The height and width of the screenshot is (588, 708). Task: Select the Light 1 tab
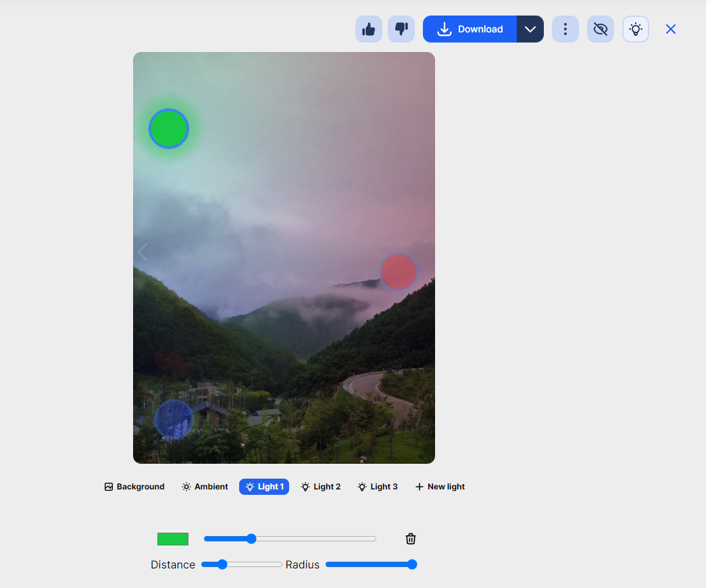pos(264,487)
